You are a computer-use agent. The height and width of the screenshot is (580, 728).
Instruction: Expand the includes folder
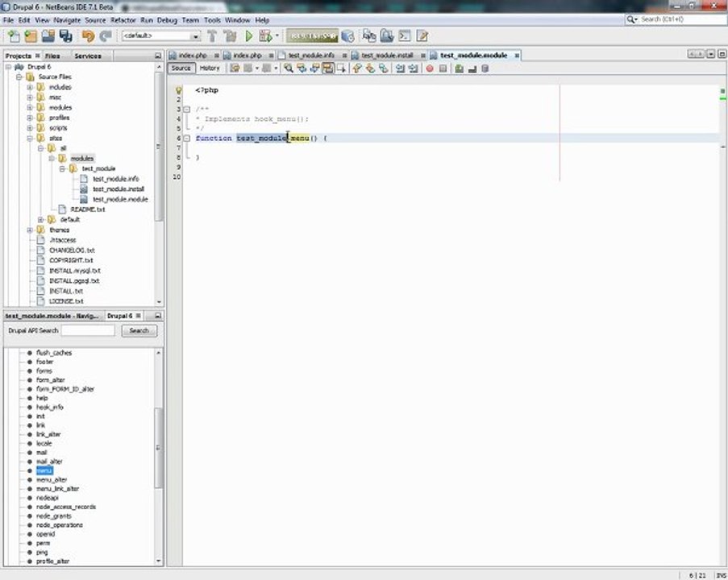pyautogui.click(x=30, y=87)
